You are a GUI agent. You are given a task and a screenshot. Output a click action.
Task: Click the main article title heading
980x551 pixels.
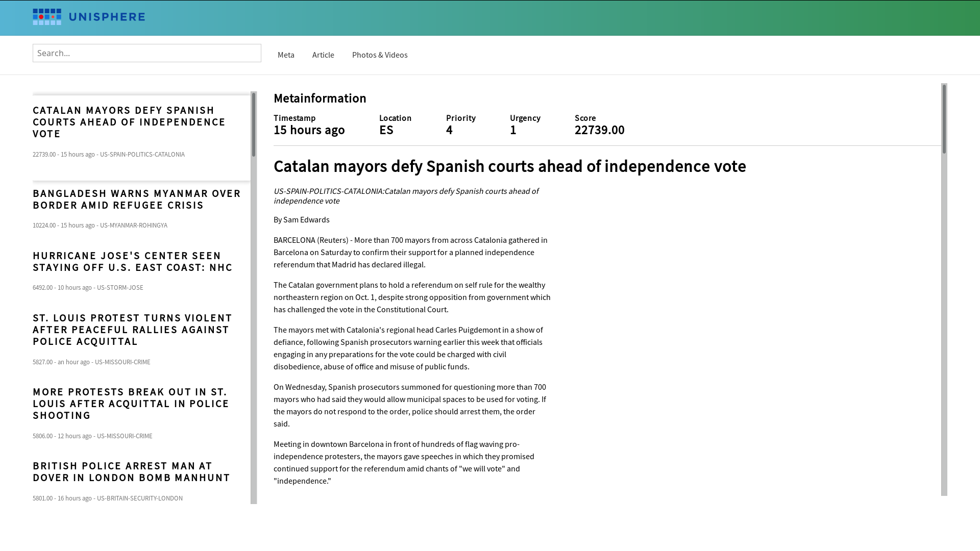(509, 166)
